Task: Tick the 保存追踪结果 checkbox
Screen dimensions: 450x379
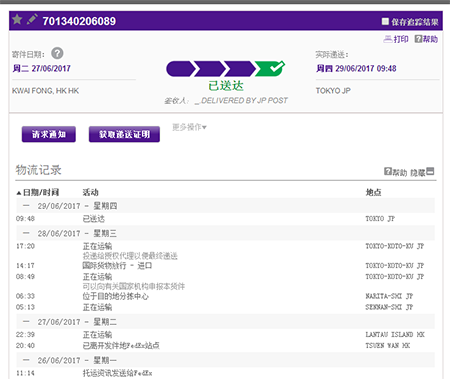Action: click(x=385, y=22)
